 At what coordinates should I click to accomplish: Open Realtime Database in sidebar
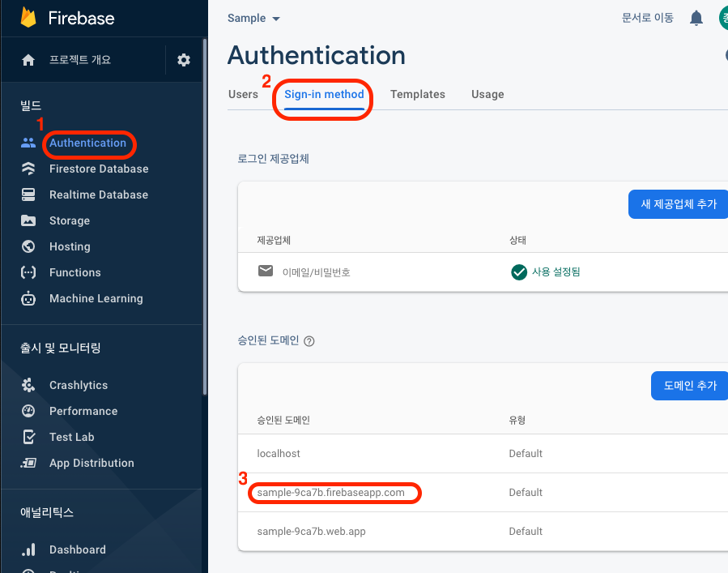tap(99, 195)
